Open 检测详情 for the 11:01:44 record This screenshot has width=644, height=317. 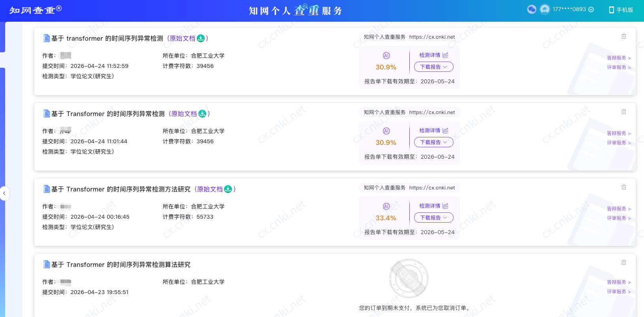point(434,131)
